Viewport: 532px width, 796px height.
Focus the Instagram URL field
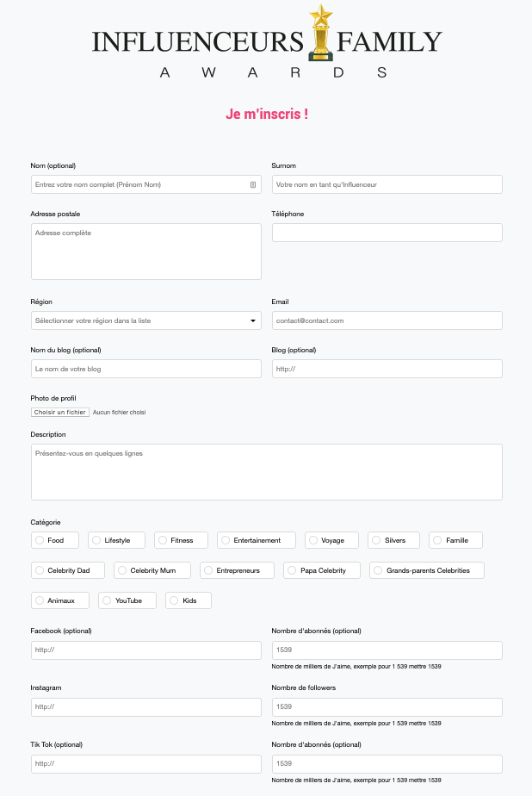(x=146, y=707)
